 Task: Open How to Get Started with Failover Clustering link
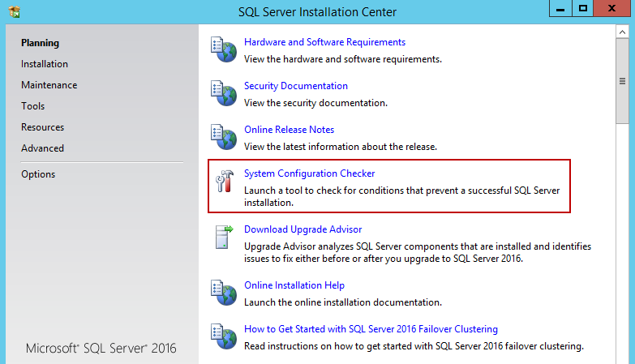coord(371,329)
